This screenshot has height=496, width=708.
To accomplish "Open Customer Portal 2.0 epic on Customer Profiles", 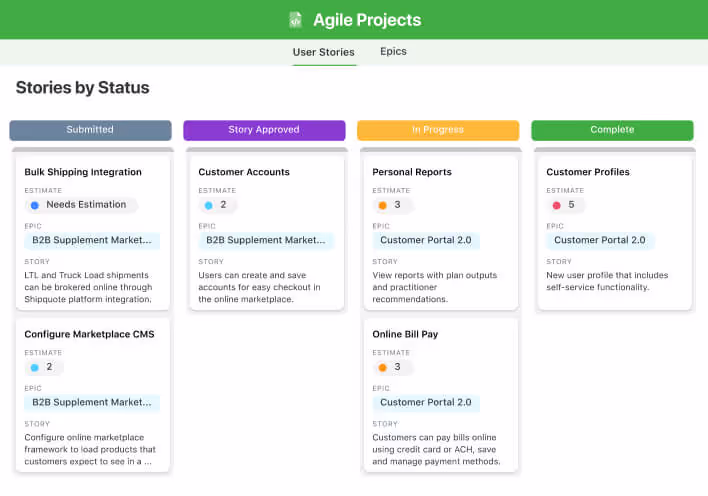I will pos(600,240).
